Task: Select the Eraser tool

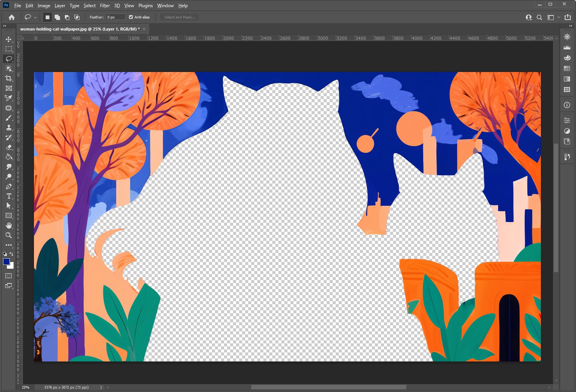Action: click(x=9, y=147)
